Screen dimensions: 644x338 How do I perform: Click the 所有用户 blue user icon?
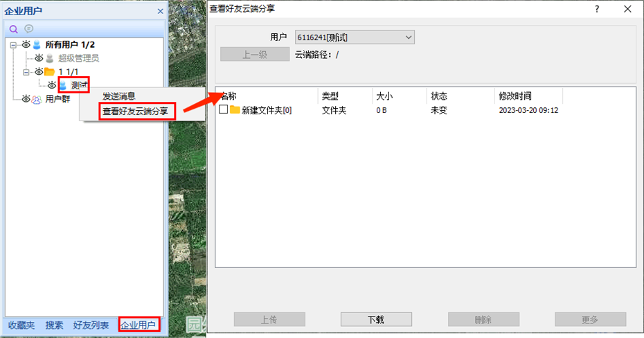(x=37, y=44)
